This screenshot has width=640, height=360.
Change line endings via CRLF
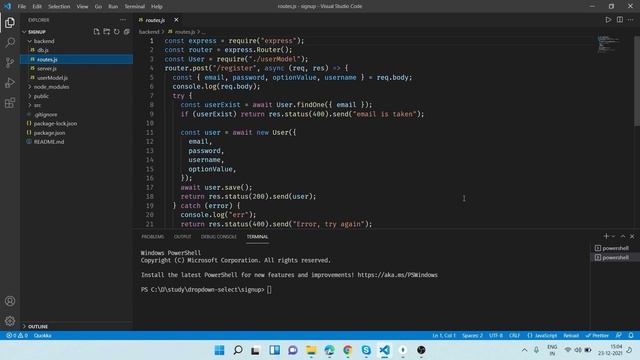(514, 336)
